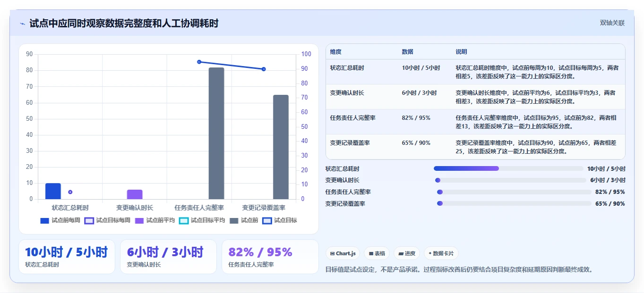
Task: Click the blue 状态汇总耗时 bar in the chart
Action: point(53,191)
